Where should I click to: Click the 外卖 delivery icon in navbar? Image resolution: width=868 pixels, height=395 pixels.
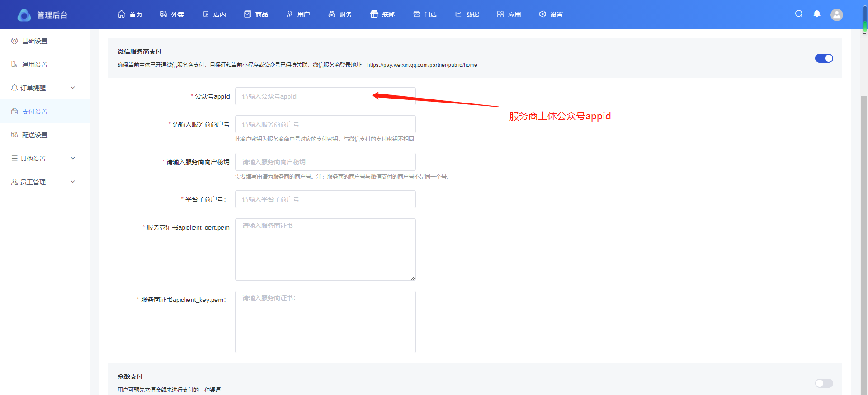164,14
